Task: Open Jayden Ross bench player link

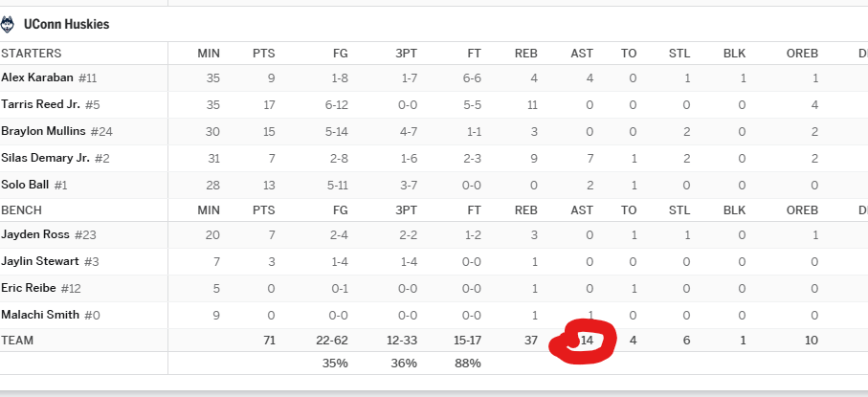Action: click(x=35, y=234)
